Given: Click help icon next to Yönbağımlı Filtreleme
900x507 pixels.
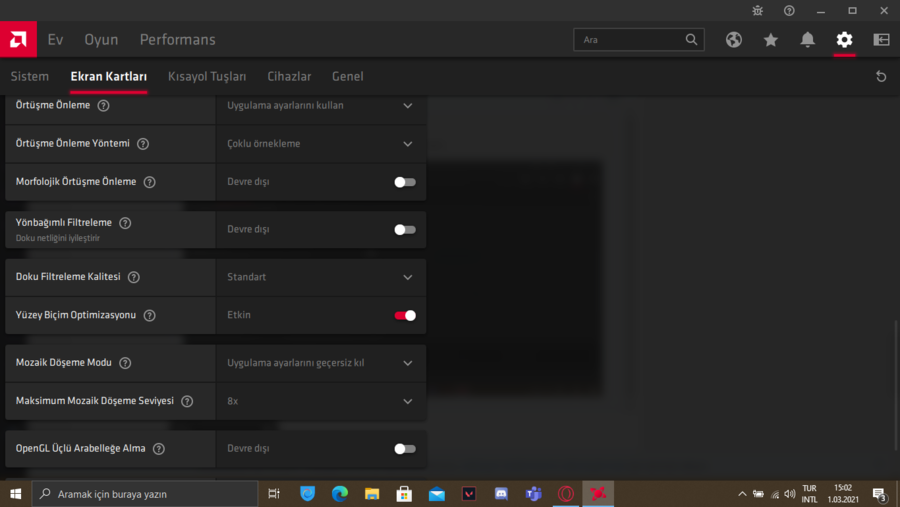Looking at the screenshot, I should coord(125,223).
